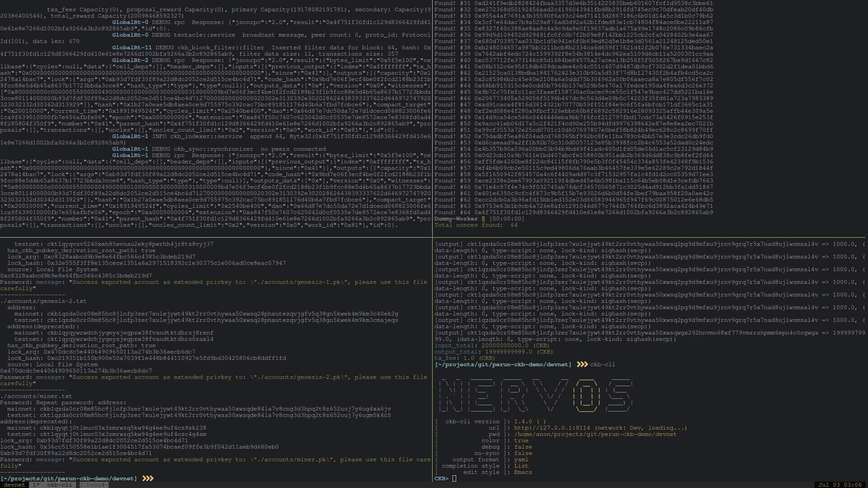The image size is (868, 488).
Task: Click the message mentioning './accounts/genesis-1.pk'
Action: click(x=214, y=285)
